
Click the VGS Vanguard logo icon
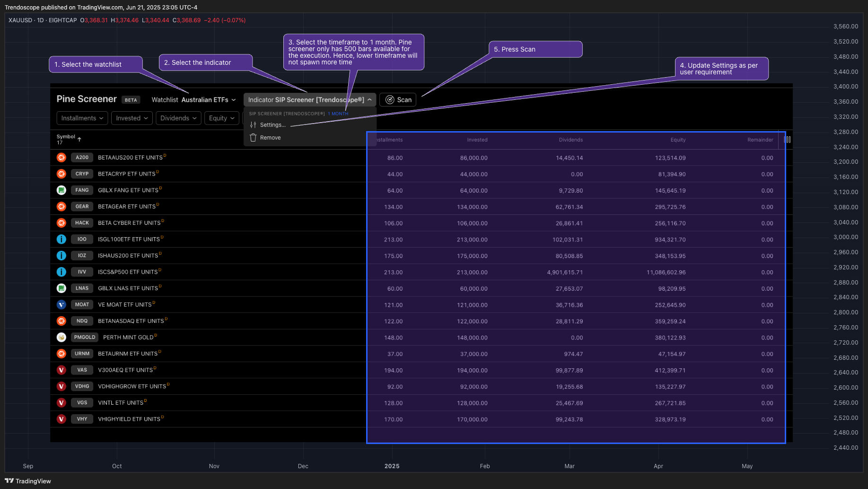click(61, 403)
